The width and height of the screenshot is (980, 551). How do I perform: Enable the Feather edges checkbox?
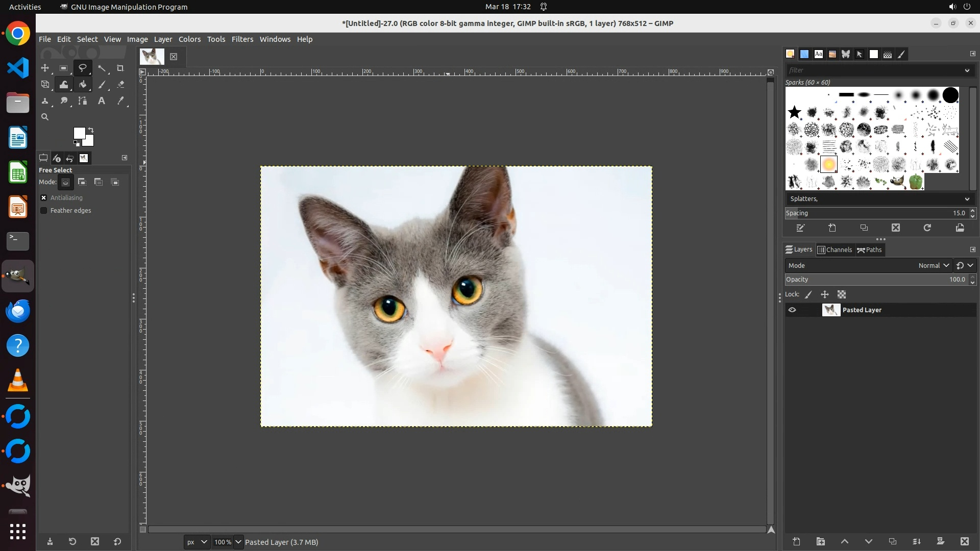tap(44, 211)
